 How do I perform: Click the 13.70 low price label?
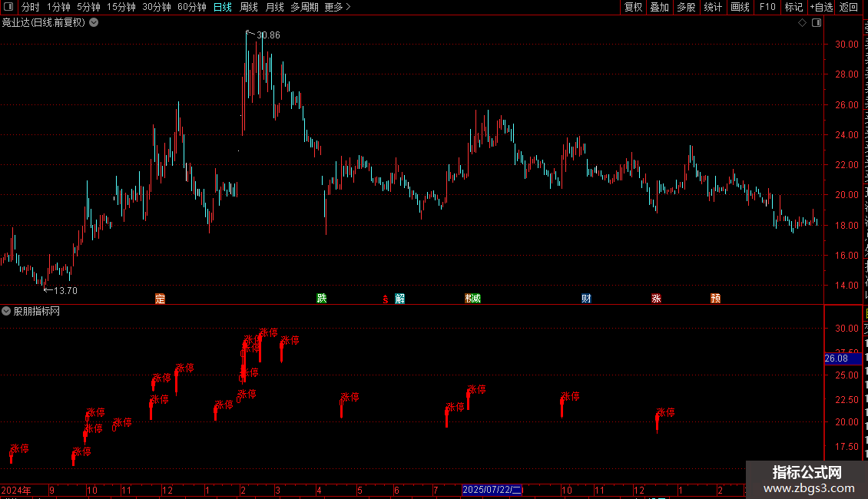click(65, 290)
